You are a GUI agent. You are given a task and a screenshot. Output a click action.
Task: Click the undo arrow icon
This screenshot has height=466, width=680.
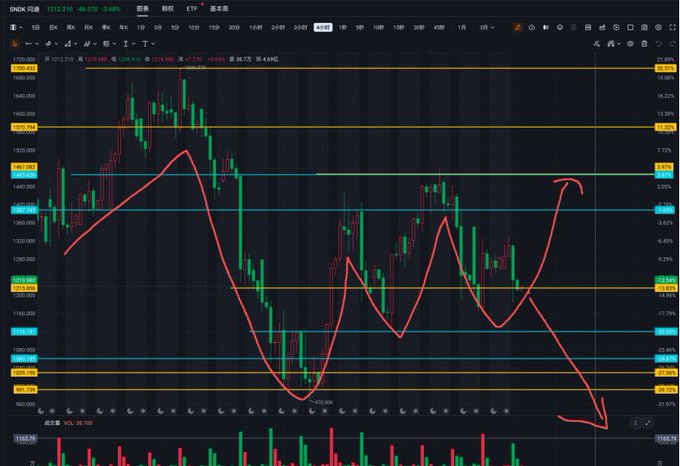click(x=658, y=44)
